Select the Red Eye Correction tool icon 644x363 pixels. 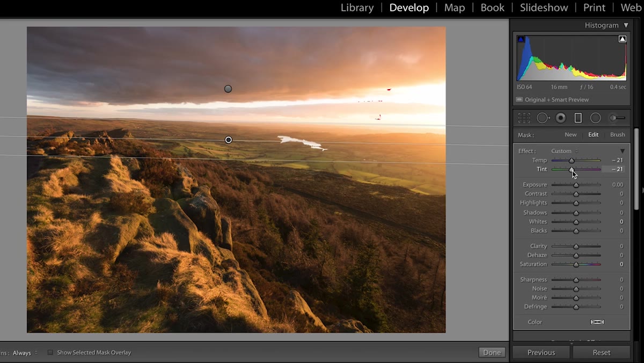[561, 118]
